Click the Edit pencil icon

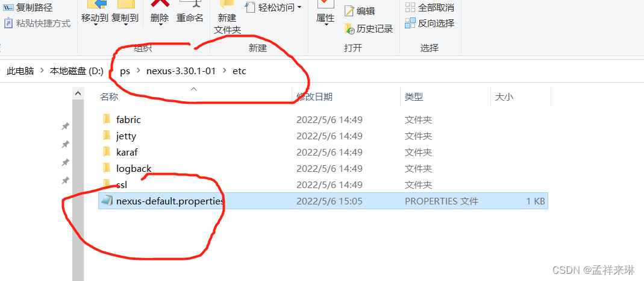coord(349,11)
